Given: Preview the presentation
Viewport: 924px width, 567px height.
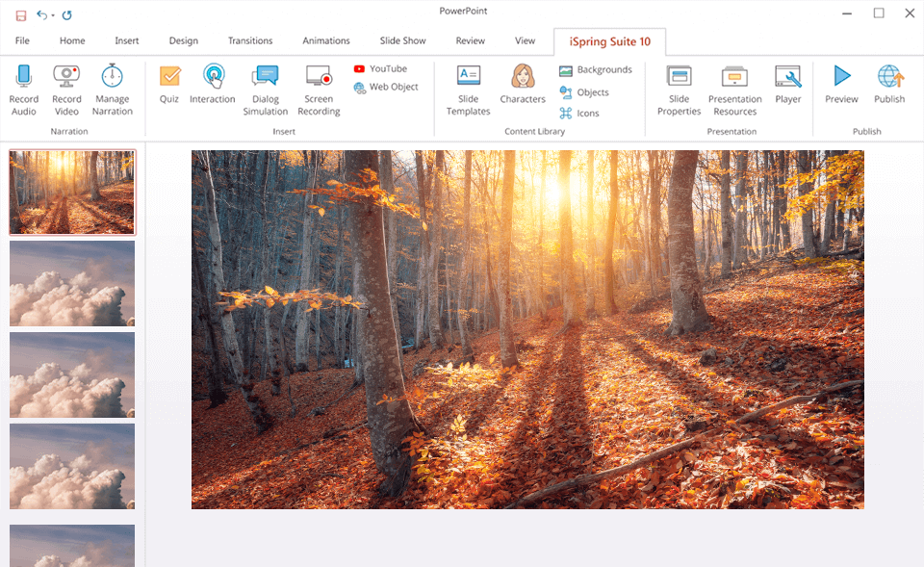Looking at the screenshot, I should coord(840,87).
